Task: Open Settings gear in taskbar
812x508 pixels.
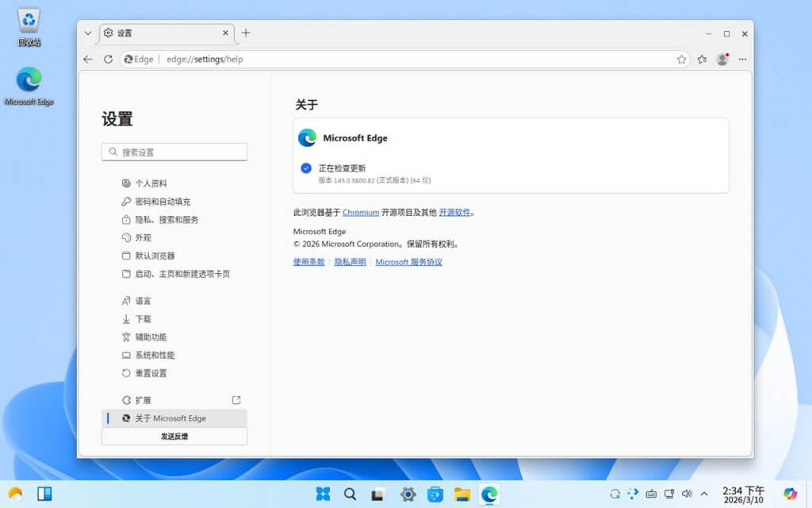Action: click(408, 494)
